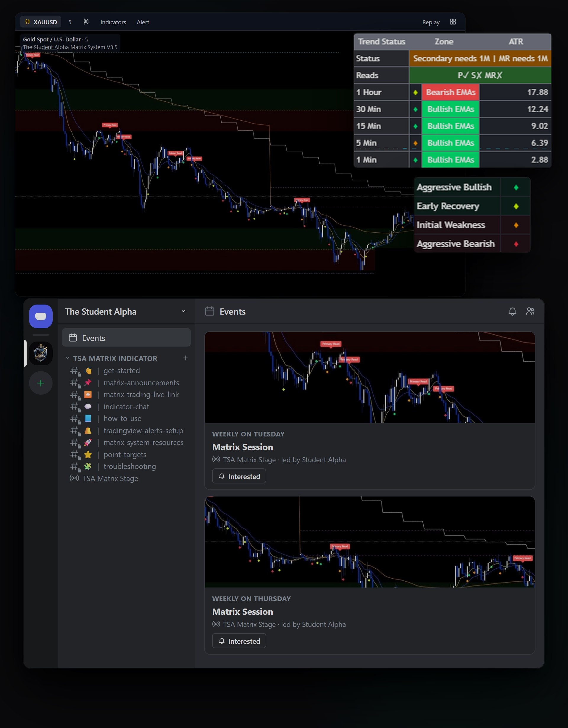
Task: Click WEEKLY ON TUESDAY schedule label
Action: click(248, 434)
